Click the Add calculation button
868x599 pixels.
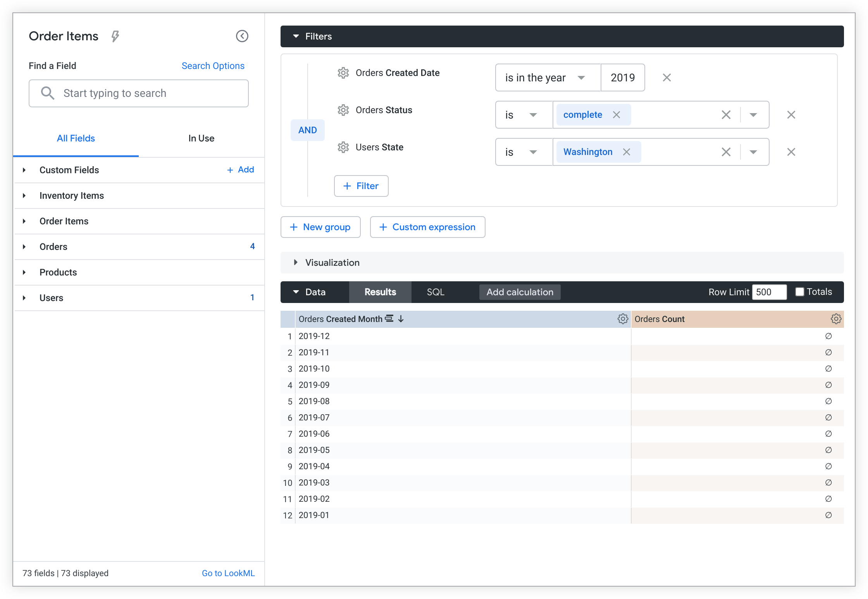[520, 292]
